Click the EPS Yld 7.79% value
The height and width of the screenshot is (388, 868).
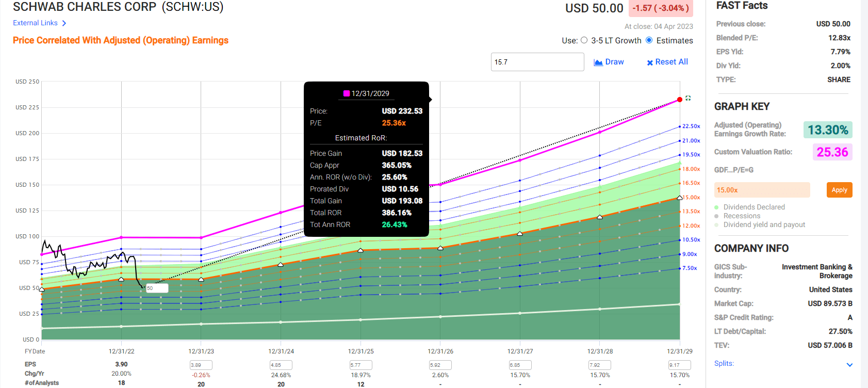[x=840, y=52]
